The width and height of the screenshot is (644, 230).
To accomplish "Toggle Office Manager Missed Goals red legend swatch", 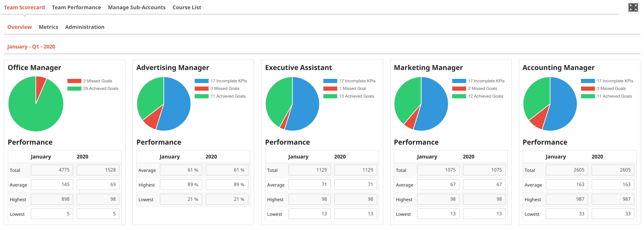I will tap(74, 81).
